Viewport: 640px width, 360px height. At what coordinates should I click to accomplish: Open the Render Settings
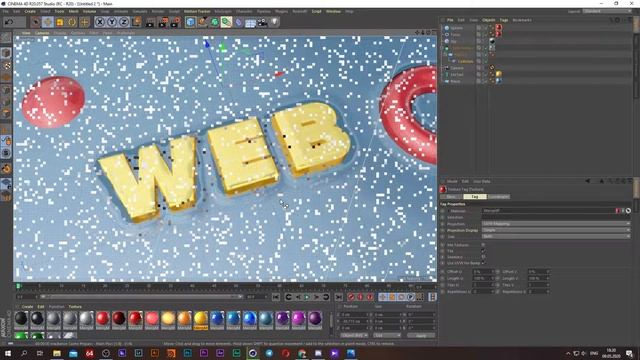point(176,22)
